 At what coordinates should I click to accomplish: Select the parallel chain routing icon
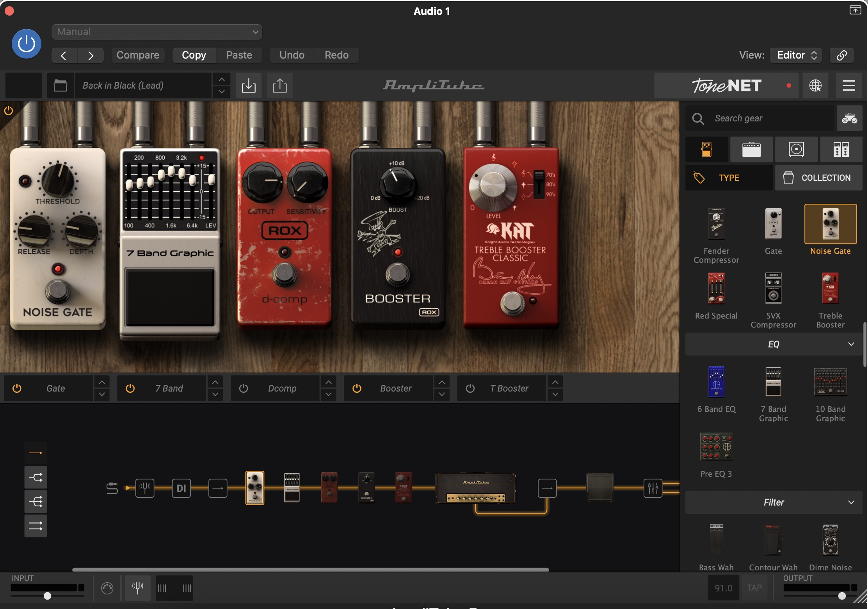point(36,526)
